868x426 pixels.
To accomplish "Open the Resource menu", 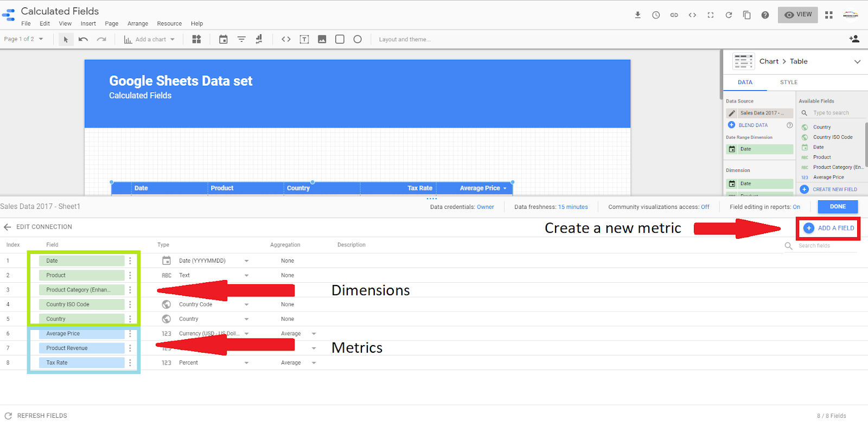I will tap(169, 24).
